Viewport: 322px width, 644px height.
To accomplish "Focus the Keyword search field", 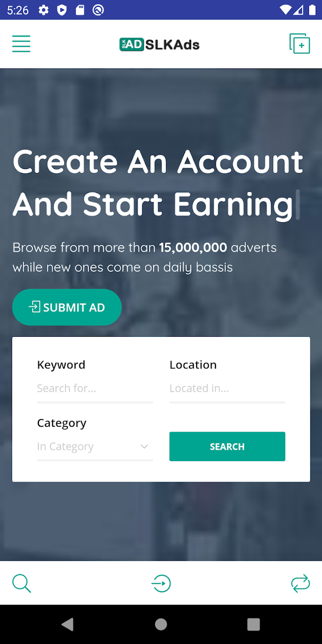I will click(x=95, y=389).
